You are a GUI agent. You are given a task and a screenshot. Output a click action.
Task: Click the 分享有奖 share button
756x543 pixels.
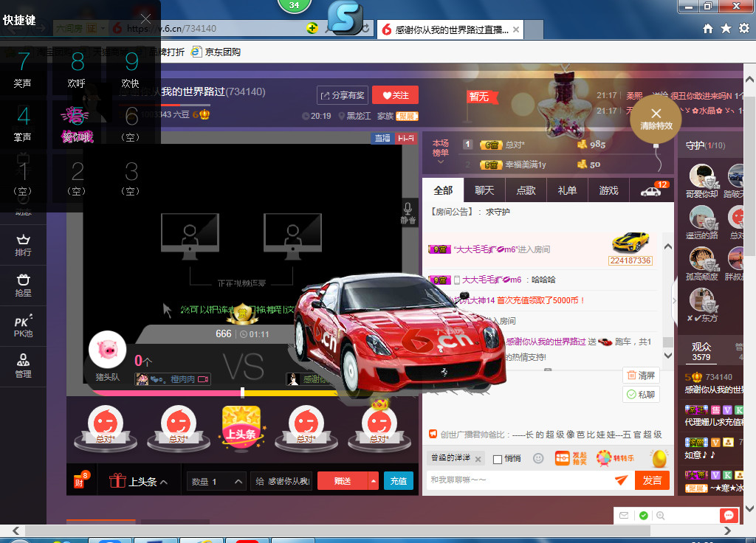click(343, 95)
